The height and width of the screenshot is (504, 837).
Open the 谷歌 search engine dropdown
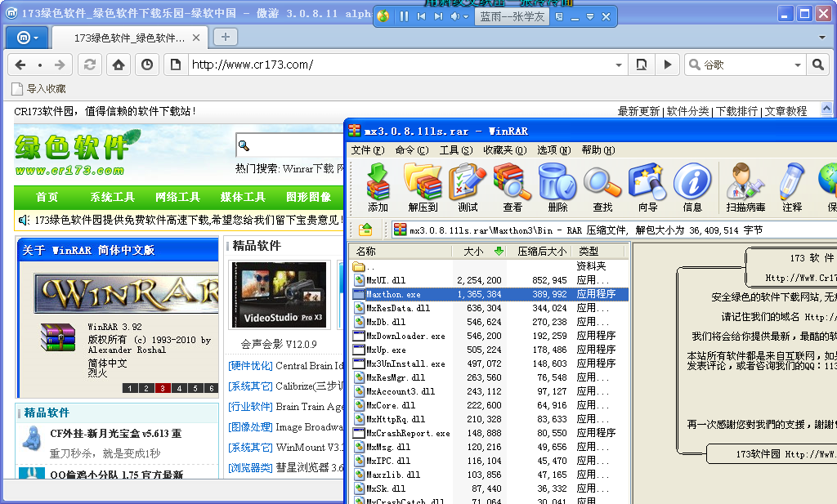[797, 65]
